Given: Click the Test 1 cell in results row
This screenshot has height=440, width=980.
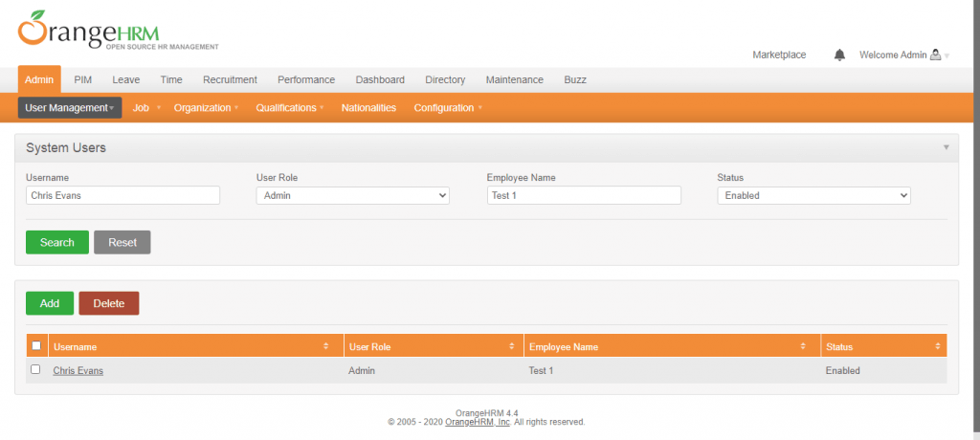Looking at the screenshot, I should 541,370.
